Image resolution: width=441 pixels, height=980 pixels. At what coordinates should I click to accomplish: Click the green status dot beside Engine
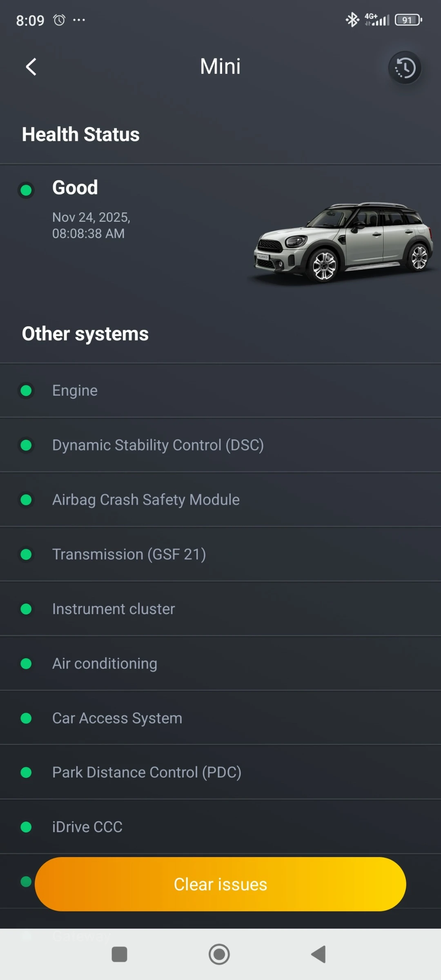click(x=27, y=390)
